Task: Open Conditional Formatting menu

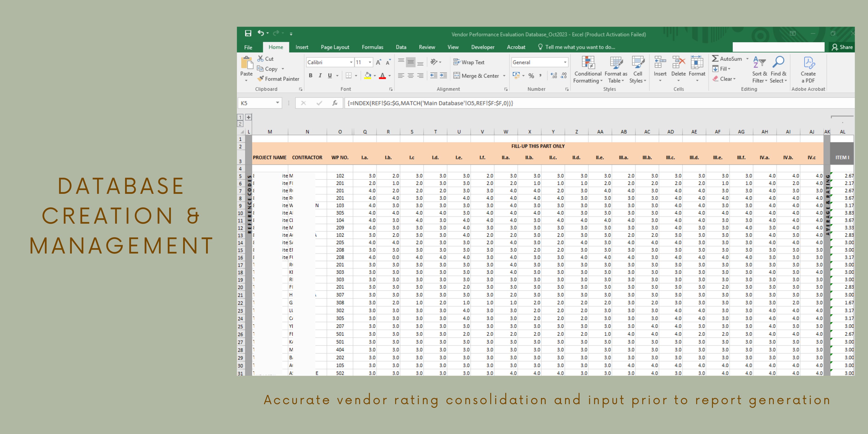Action: point(588,70)
